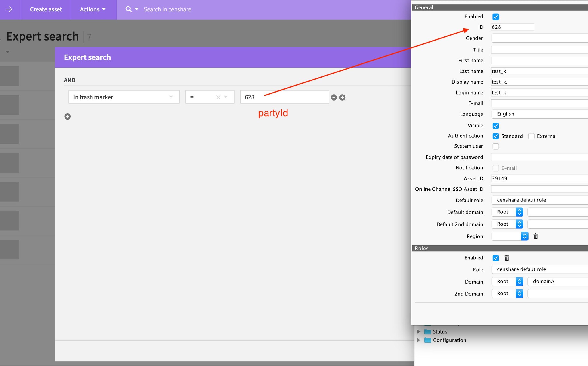
Task: Click the plus icon below the AND group
Action: [x=67, y=116]
